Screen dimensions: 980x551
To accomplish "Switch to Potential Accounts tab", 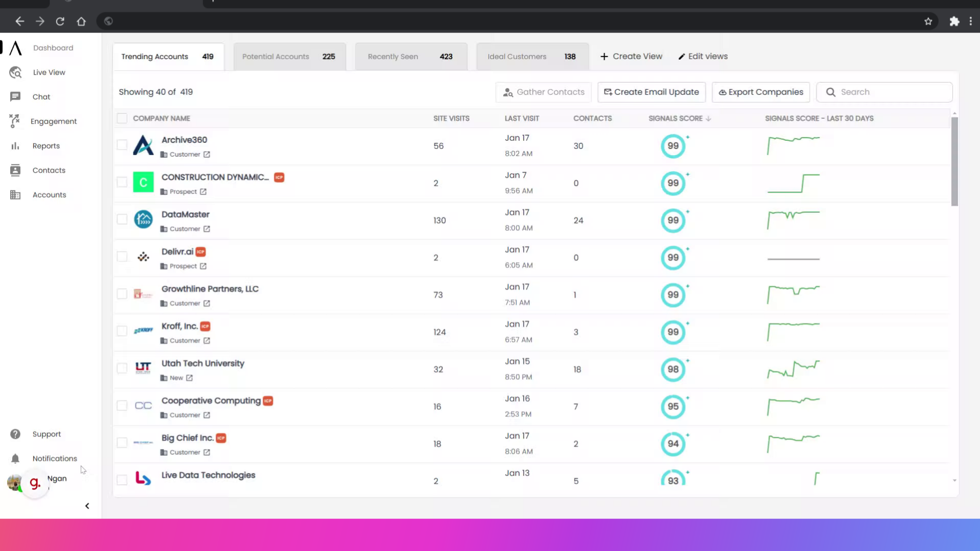I will click(x=289, y=57).
